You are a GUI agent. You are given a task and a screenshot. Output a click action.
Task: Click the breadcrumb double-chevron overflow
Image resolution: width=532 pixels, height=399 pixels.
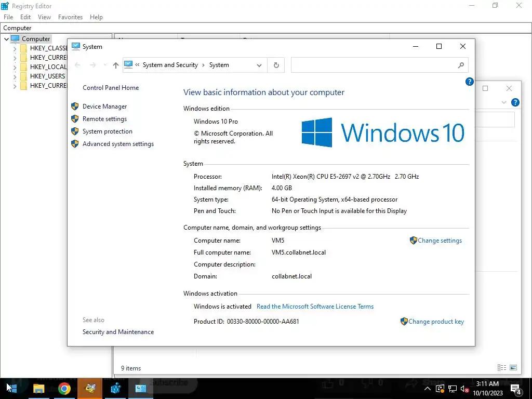coord(137,65)
